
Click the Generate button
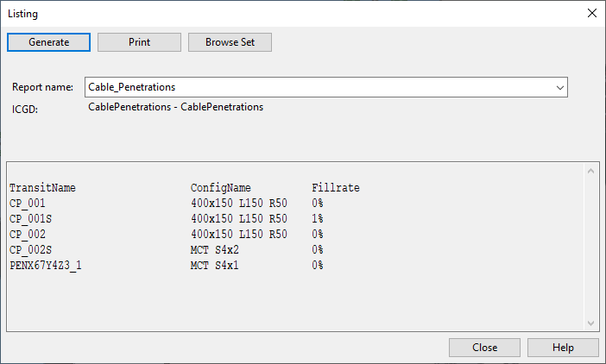[x=48, y=42]
